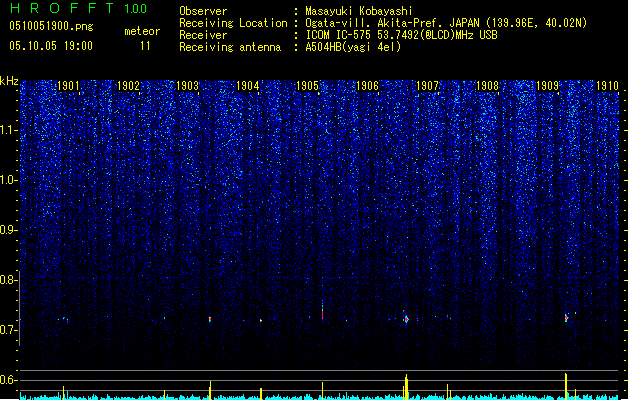Image resolution: width=629 pixels, height=400 pixels.
Task: Click the meteor echo between 1903 and 1904
Action: click(x=210, y=319)
